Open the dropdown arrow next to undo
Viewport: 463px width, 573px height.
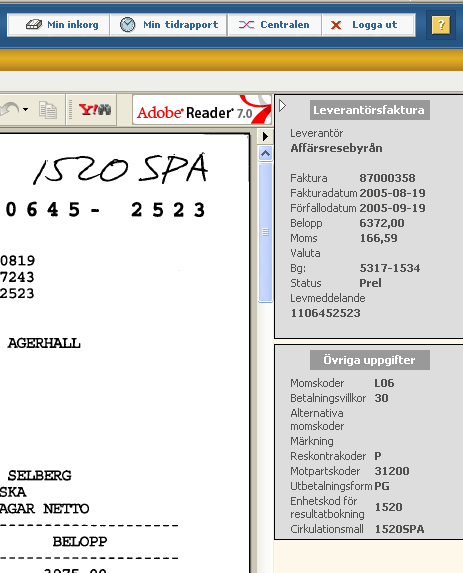pyautogui.click(x=25, y=109)
